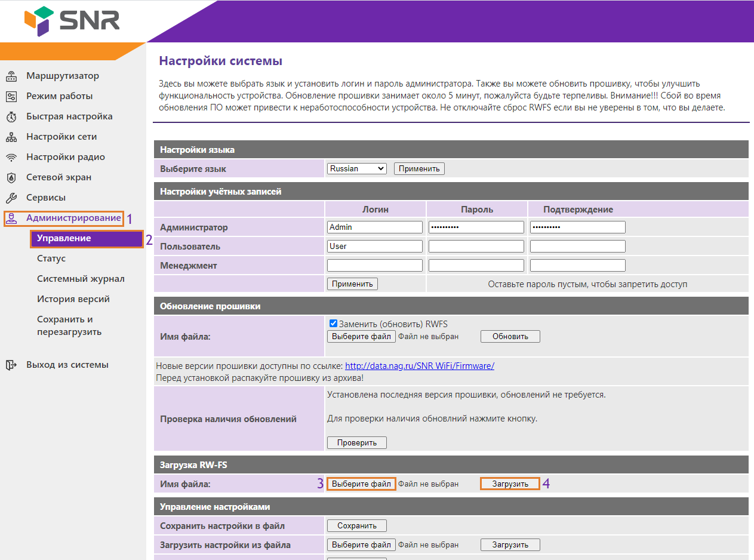The width and height of the screenshot is (754, 560).
Task: Open История версий page
Action: coord(73,299)
